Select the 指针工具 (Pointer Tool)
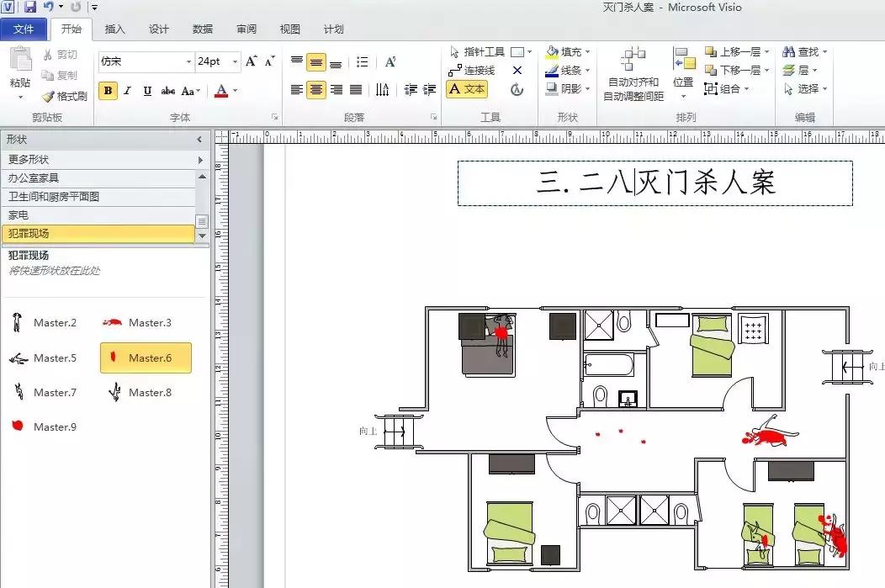The image size is (885, 588). 480,50
